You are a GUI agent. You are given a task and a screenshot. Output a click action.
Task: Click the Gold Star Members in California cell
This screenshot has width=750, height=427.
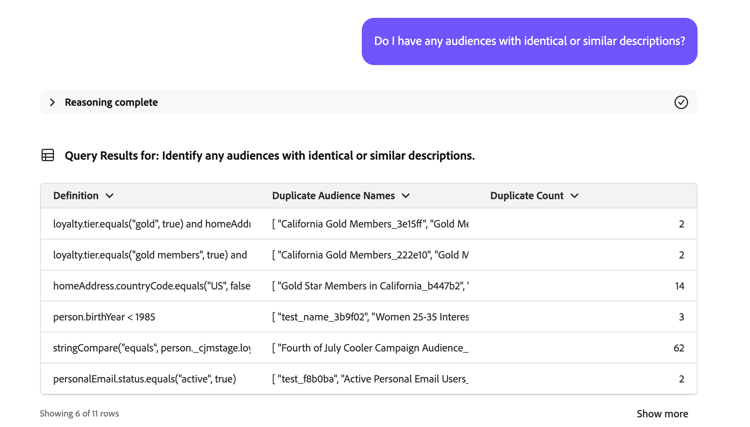(x=370, y=286)
